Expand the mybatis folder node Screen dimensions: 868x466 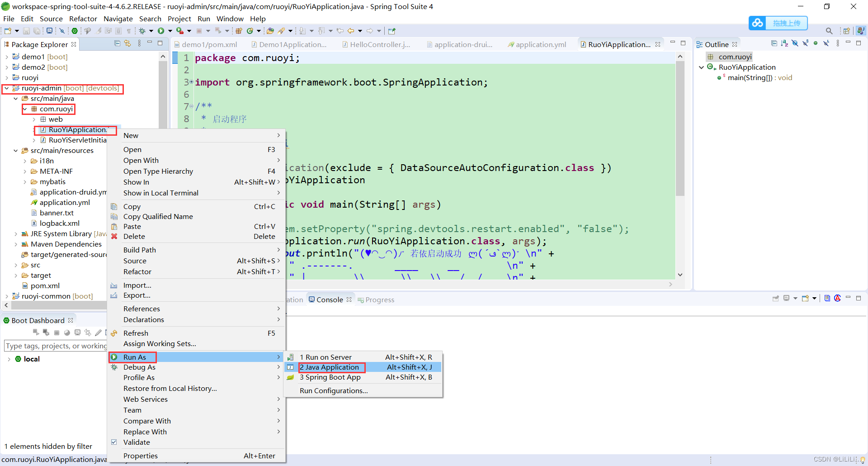[x=24, y=182]
